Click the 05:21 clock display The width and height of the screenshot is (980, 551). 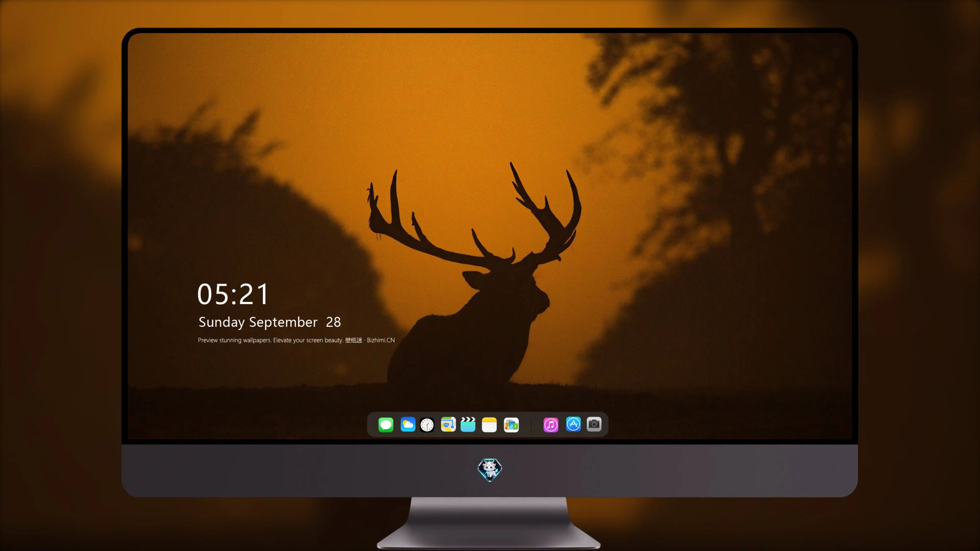click(233, 294)
